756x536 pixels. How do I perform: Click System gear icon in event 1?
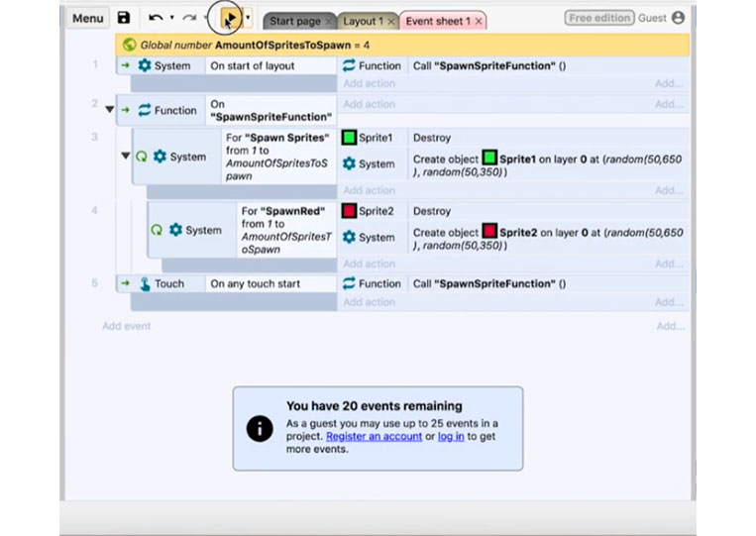click(x=145, y=65)
